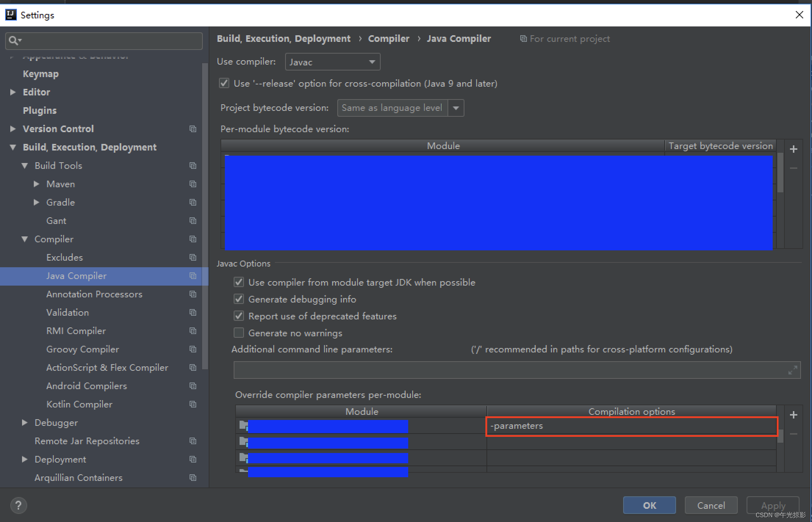Image resolution: width=812 pixels, height=522 pixels.
Task: Open Kotlin Compiler settings page
Action: pyautogui.click(x=79, y=404)
